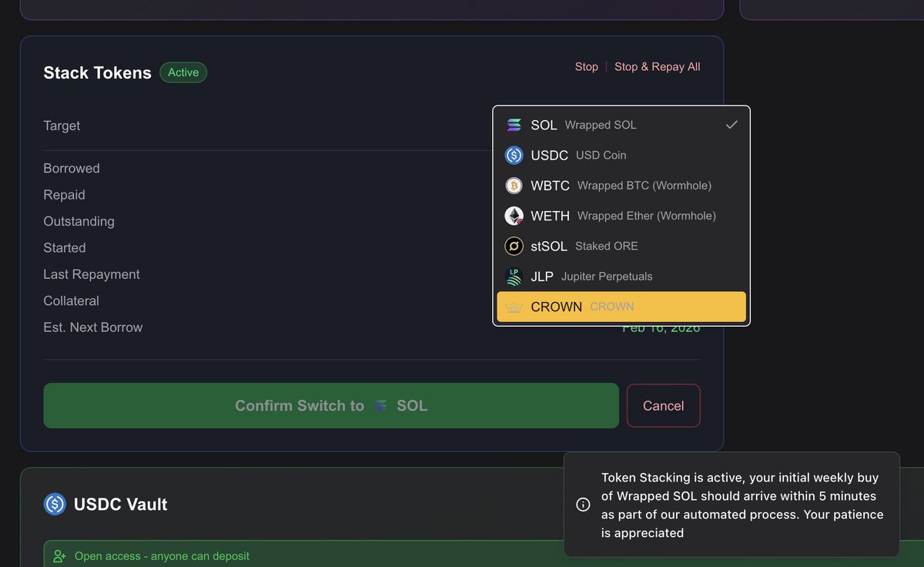Image resolution: width=924 pixels, height=567 pixels.
Task: Click the info icon in the notification toast
Action: (583, 505)
